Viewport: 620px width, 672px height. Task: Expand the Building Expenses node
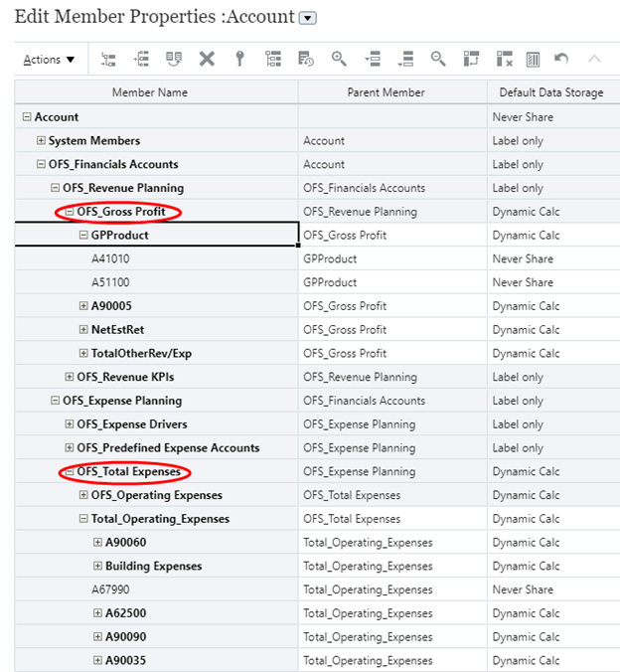tap(97, 567)
